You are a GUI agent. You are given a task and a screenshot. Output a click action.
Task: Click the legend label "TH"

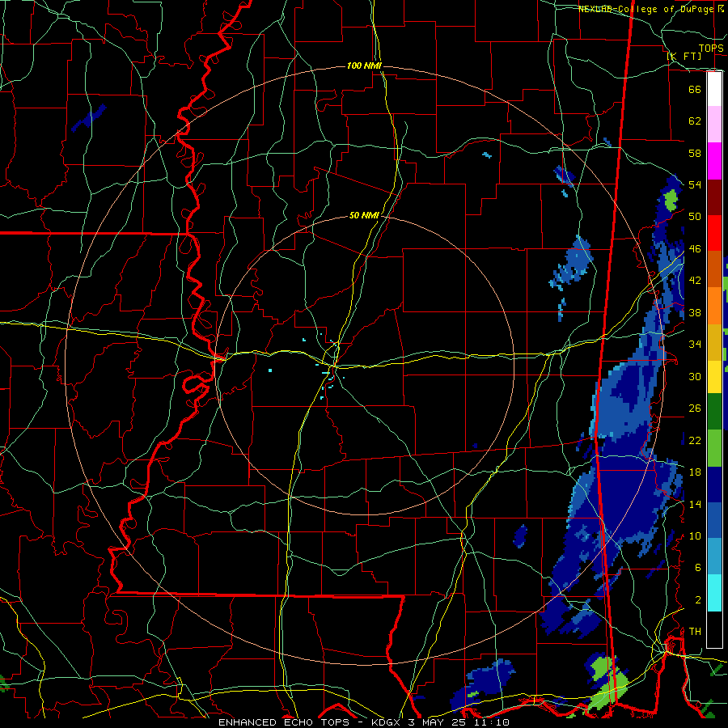tap(695, 632)
